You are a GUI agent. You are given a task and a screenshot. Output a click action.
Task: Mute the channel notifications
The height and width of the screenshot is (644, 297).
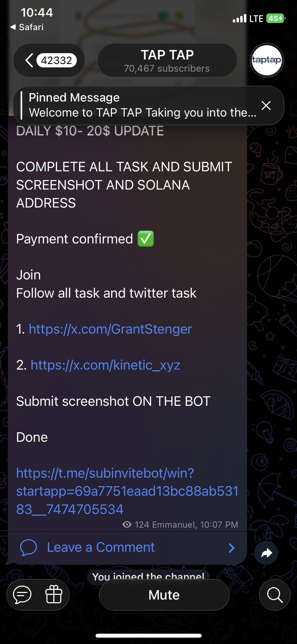coord(164,595)
